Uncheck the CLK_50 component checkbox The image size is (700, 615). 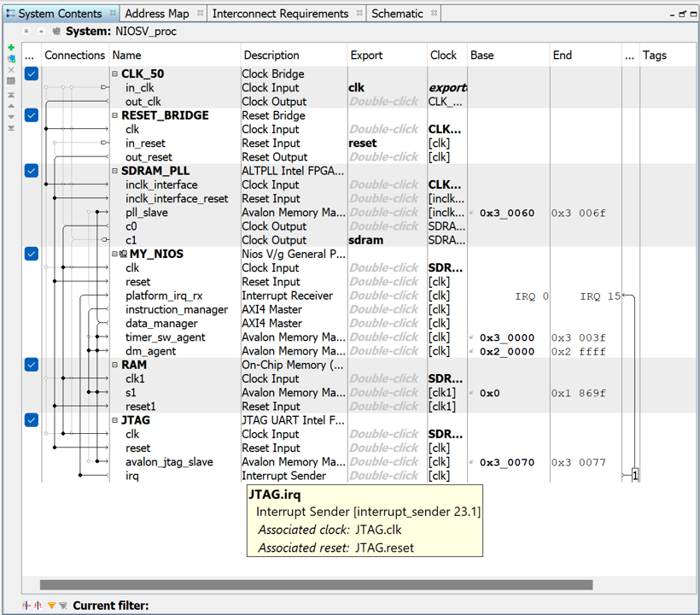(x=32, y=74)
